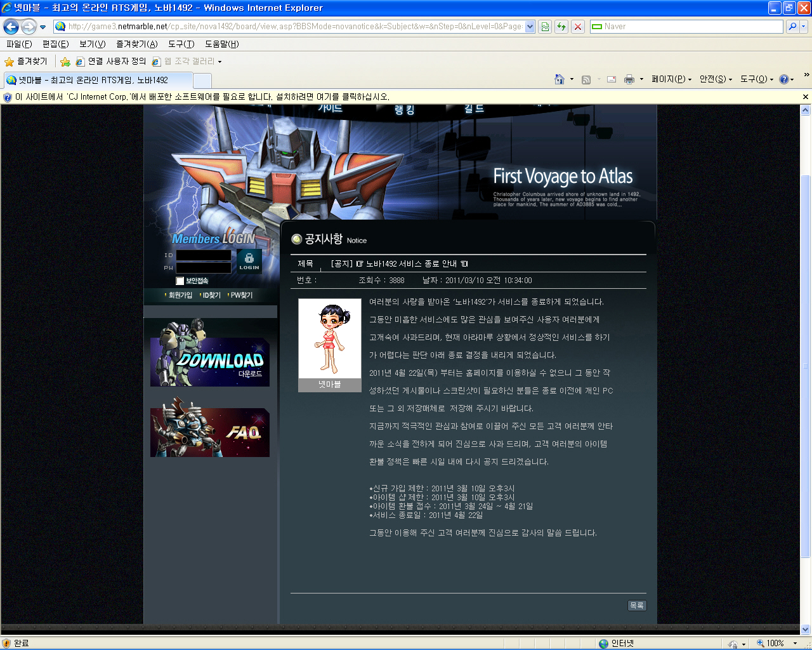Click the 회원가입 sign-up link
The height and width of the screenshot is (650, 812).
point(180,295)
